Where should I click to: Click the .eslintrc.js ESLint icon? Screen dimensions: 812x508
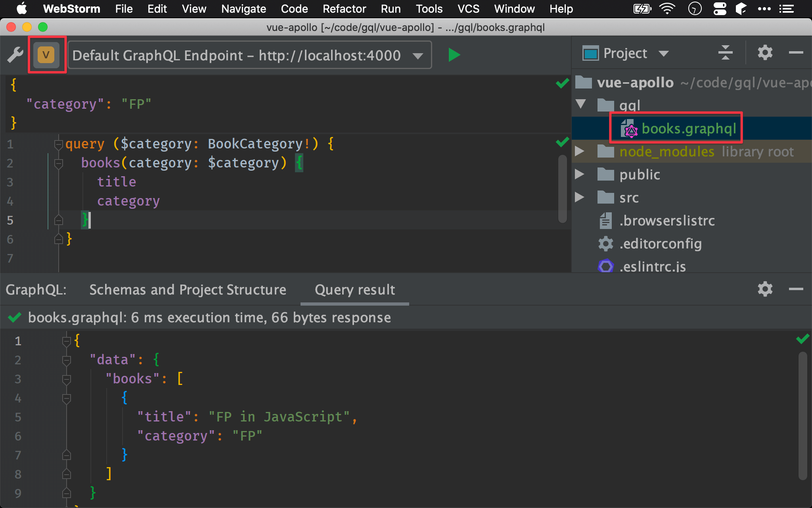[605, 266]
